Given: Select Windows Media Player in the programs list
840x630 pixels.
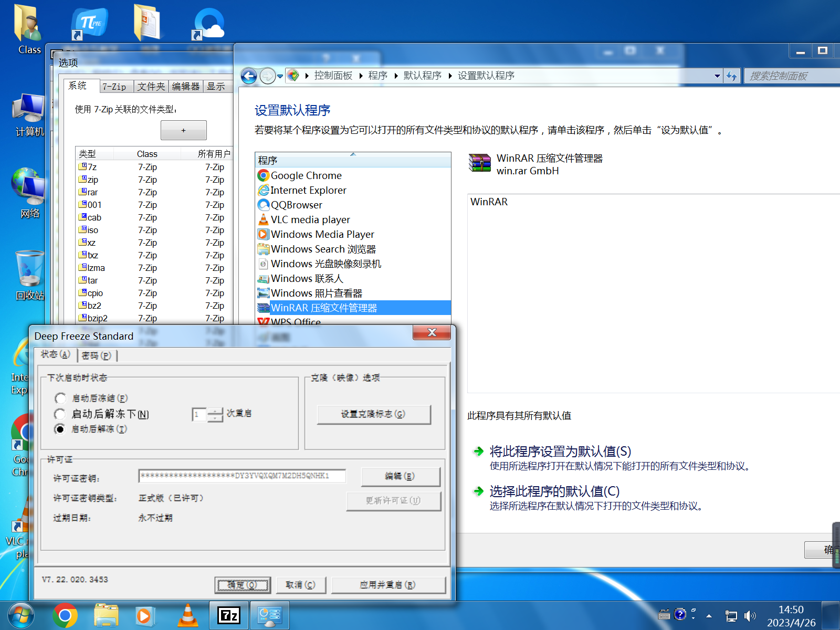Looking at the screenshot, I should tap(353, 234).
